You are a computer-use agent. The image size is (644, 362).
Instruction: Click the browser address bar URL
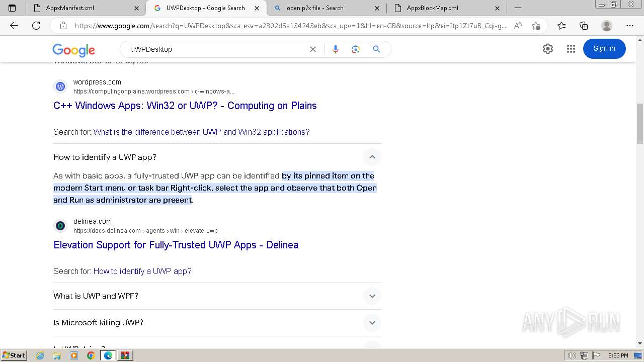(290, 26)
